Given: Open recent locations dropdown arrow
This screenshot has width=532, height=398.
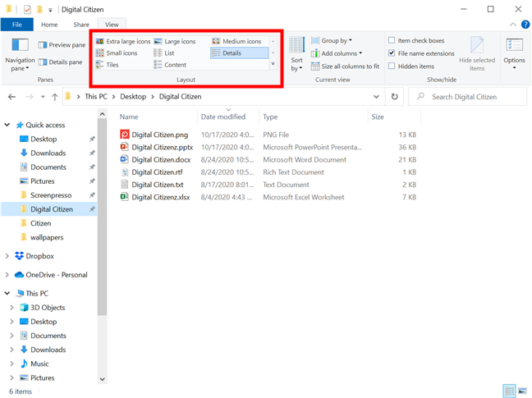Looking at the screenshot, I should [43, 97].
